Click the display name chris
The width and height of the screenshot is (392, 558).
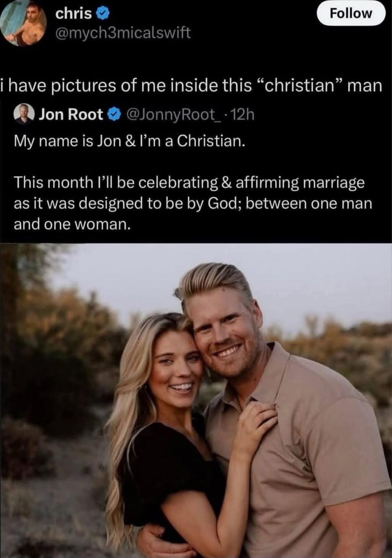pyautogui.click(x=73, y=14)
